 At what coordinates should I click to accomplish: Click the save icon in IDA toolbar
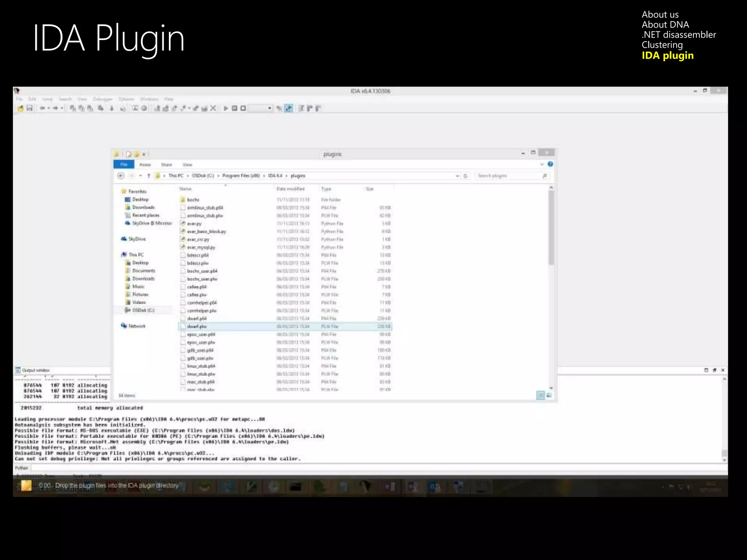pos(30,108)
